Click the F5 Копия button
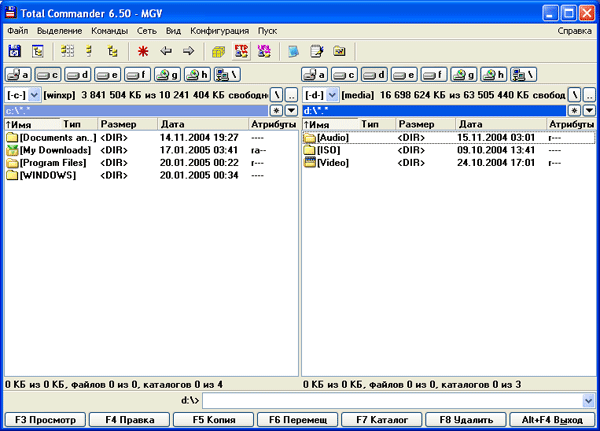 [x=214, y=420]
